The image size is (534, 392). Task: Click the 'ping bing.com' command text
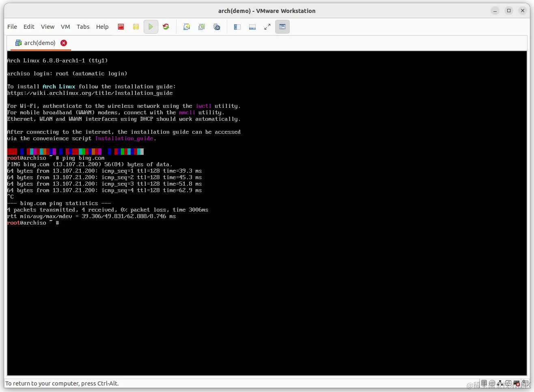pos(84,158)
